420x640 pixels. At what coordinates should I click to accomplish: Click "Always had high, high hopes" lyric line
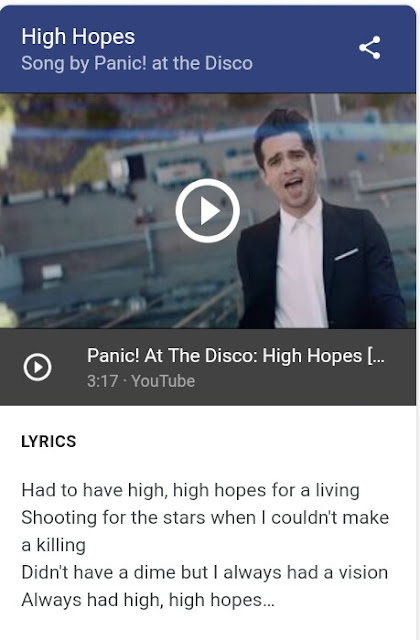click(141, 600)
